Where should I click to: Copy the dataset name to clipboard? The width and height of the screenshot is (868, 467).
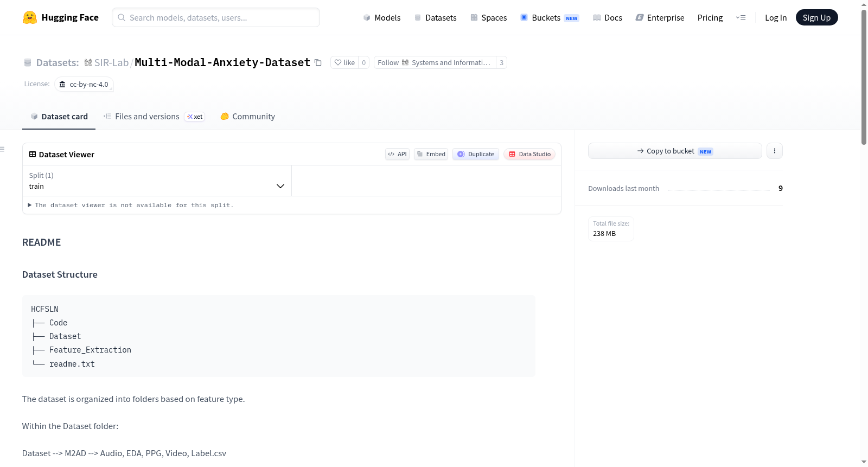[x=318, y=62]
